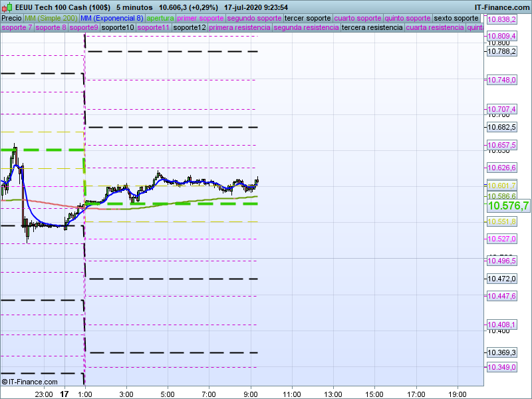This screenshot has width=532, height=399.
Task: Click the 10.626,6 price axis label
Action: tap(501, 168)
